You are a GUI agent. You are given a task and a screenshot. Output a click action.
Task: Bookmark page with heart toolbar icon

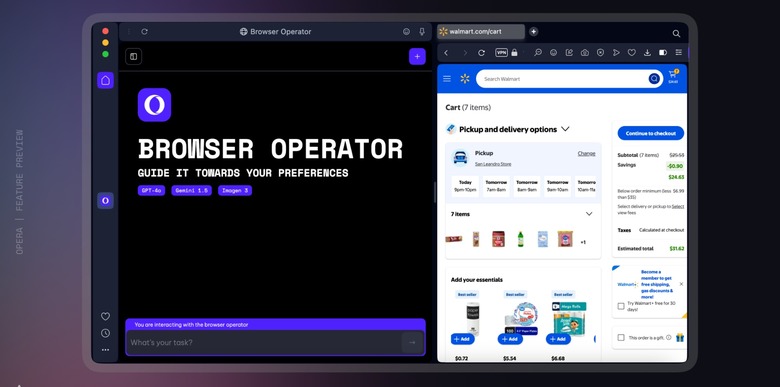[631, 52]
